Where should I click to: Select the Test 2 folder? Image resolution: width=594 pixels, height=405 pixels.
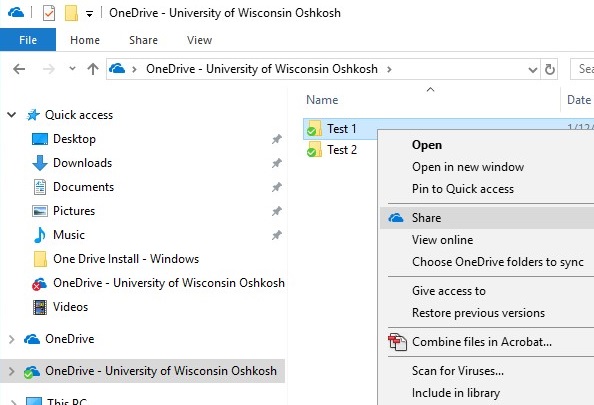pos(342,150)
